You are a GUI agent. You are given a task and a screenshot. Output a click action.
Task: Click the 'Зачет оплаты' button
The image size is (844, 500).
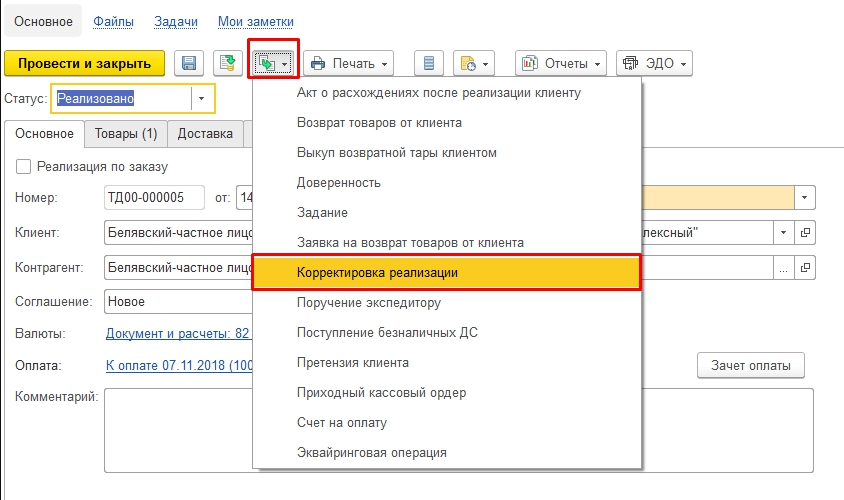point(750,365)
